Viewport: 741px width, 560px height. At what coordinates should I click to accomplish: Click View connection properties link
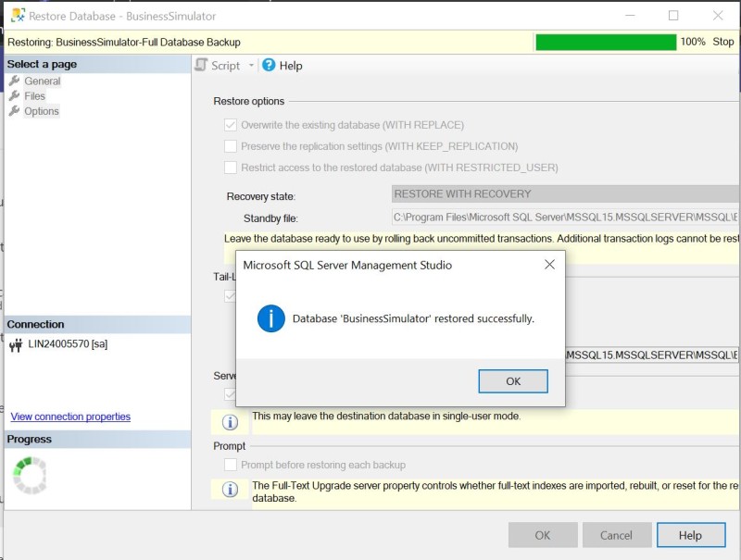coord(70,417)
